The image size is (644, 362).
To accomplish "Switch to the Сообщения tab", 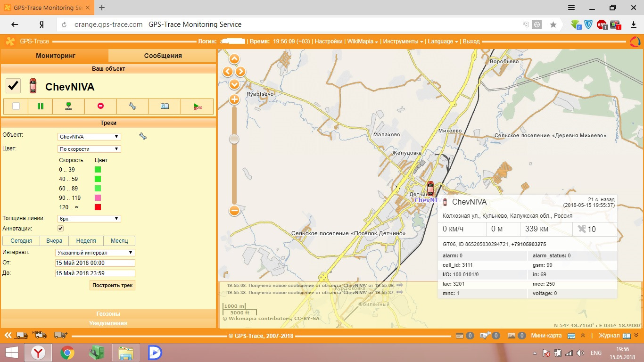I will coord(163,56).
